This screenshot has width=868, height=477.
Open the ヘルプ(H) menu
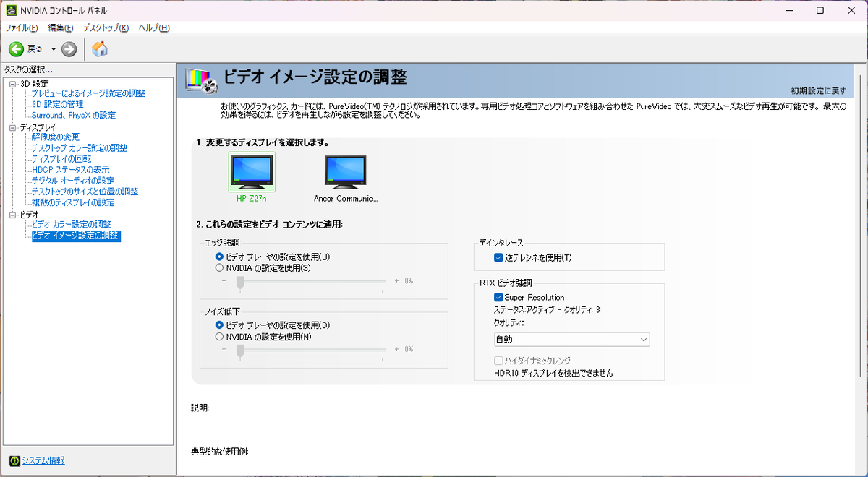pyautogui.click(x=154, y=27)
